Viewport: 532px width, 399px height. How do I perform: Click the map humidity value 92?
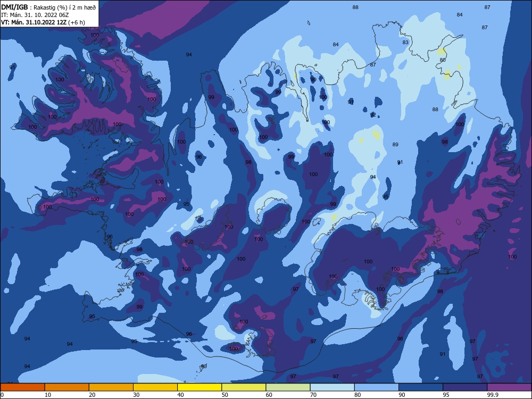click(x=373, y=115)
